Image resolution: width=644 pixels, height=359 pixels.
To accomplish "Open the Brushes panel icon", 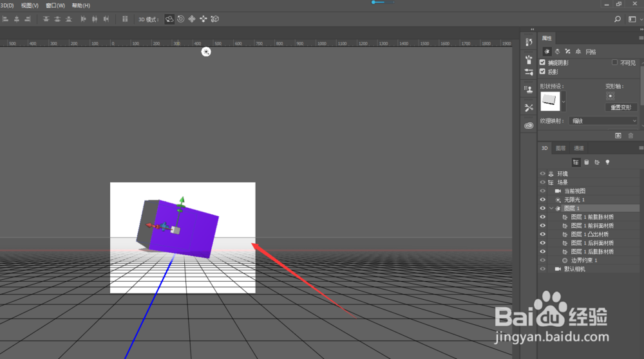I will 529,59.
